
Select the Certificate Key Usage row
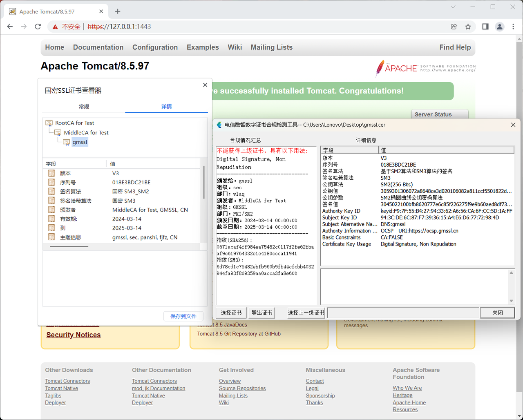[x=417, y=244]
